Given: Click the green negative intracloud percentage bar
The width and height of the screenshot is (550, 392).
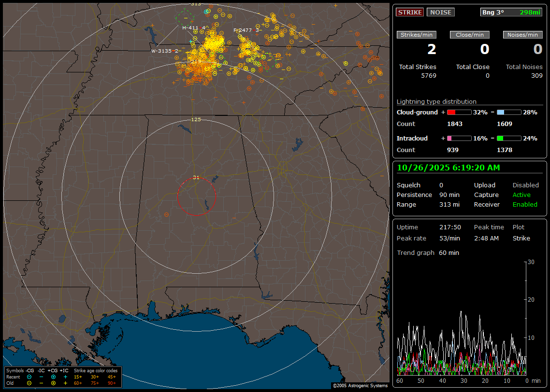Looking at the screenshot, I should coord(509,139).
